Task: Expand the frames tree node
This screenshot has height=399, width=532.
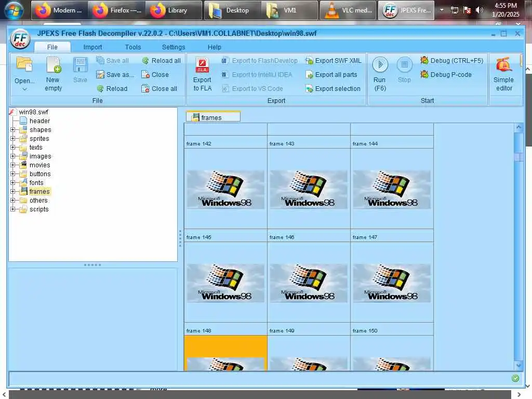Action: click(x=13, y=191)
